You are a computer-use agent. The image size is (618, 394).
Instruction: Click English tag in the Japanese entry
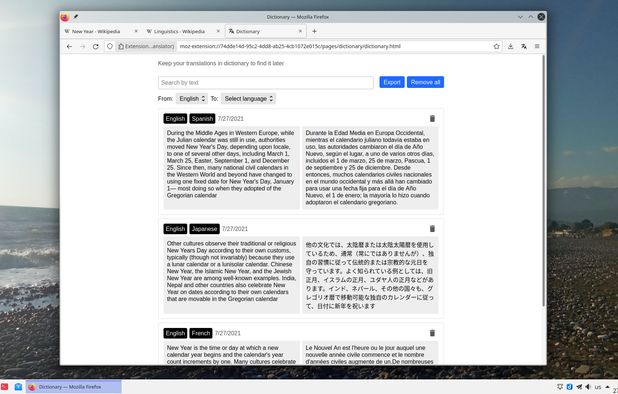[x=175, y=229]
